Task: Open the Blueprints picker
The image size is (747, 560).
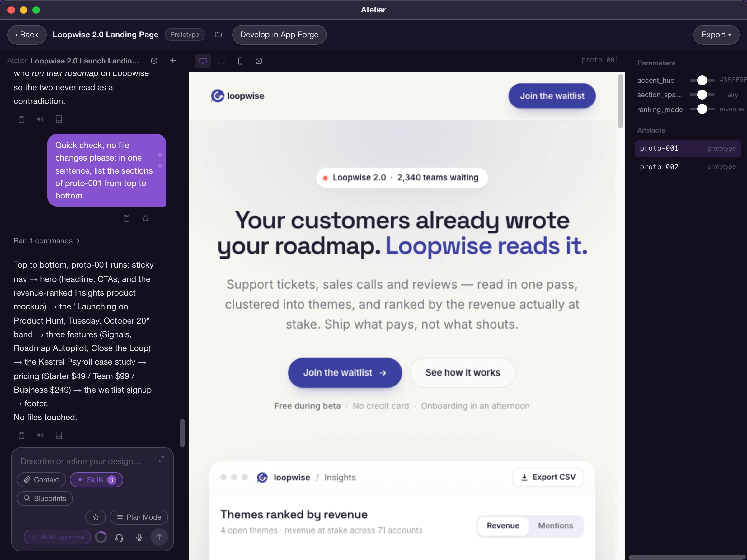Action: pyautogui.click(x=45, y=498)
